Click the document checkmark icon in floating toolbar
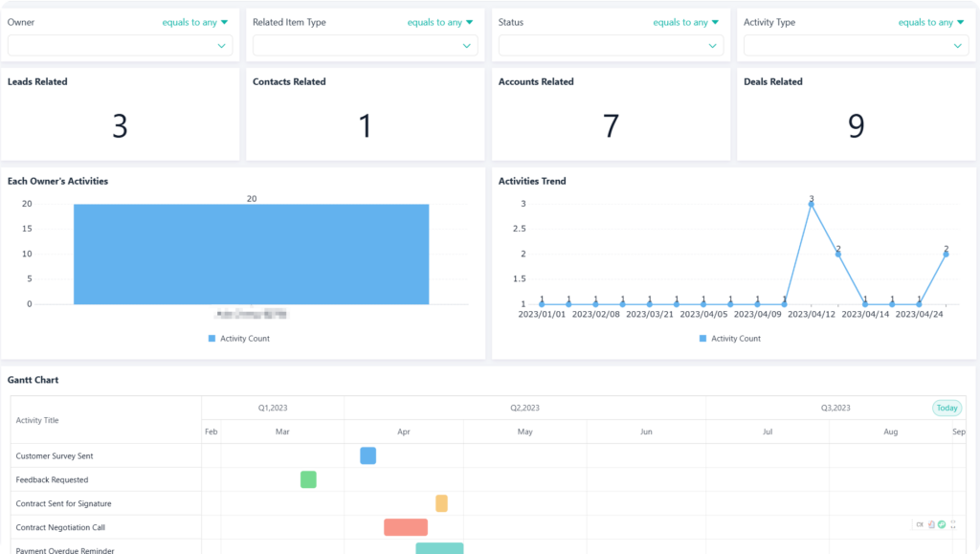This screenshot has width=980, height=554. (931, 524)
